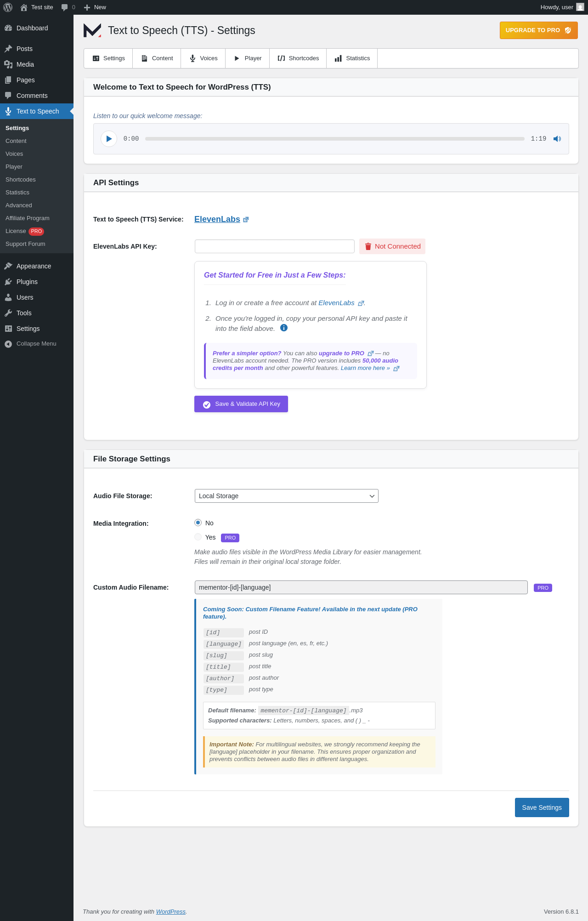Click the Mementor plugin logo
The height and width of the screenshot is (921, 588).
tap(92, 30)
